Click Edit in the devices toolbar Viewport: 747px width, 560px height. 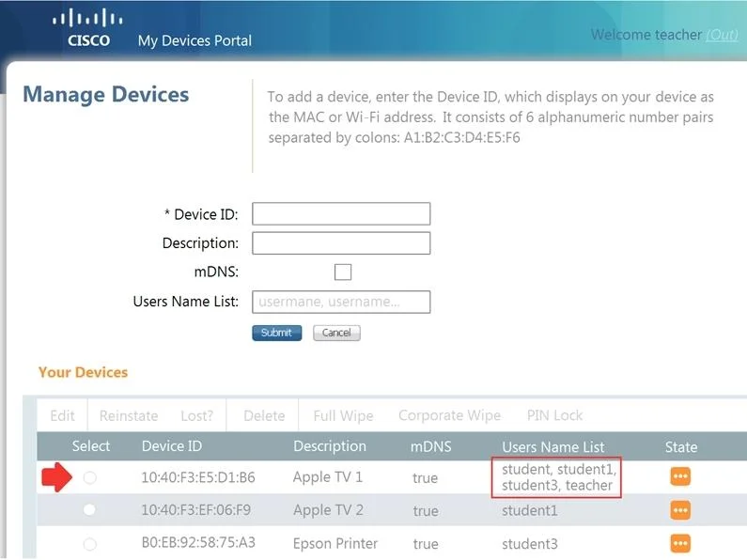click(x=62, y=415)
